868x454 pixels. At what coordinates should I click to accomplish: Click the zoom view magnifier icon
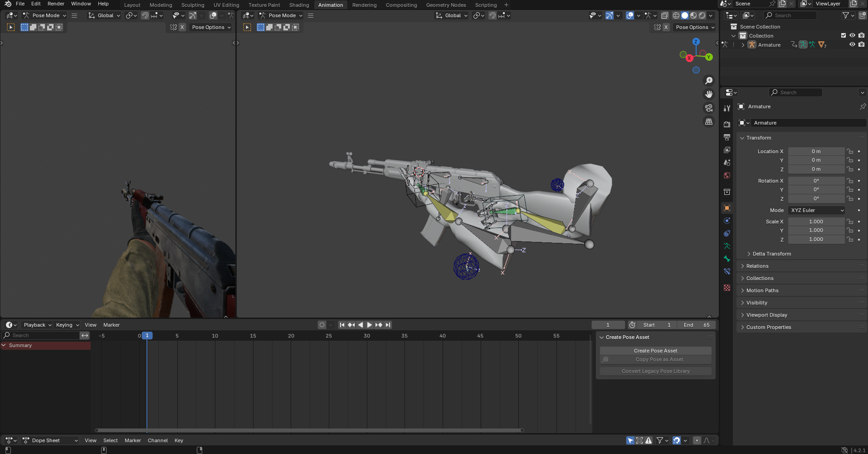[x=708, y=81]
